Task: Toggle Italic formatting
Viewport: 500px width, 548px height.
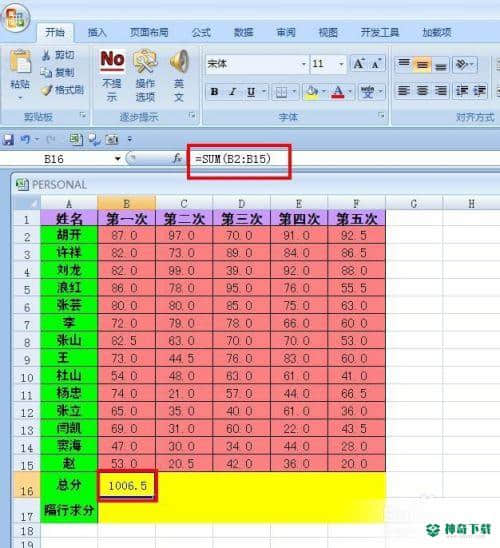Action: click(x=233, y=92)
